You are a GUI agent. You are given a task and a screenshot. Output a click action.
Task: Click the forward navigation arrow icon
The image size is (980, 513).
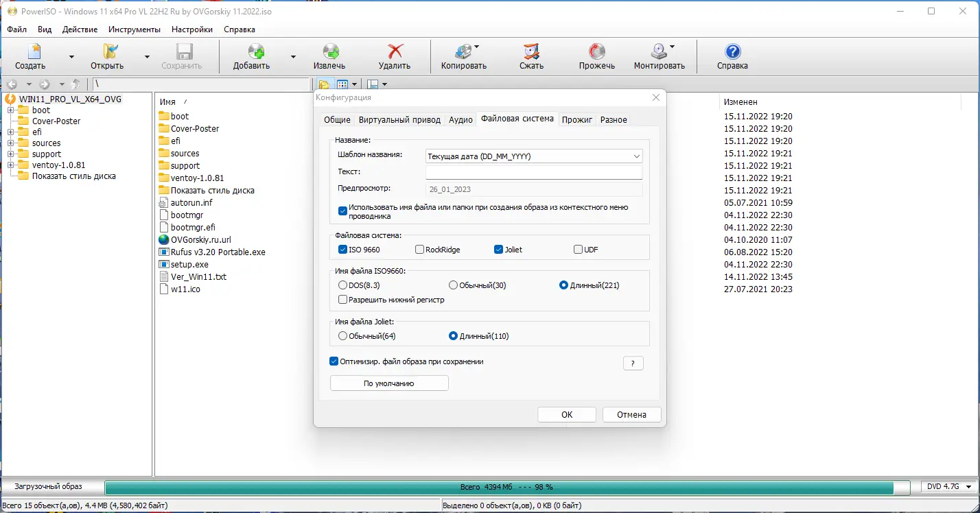tap(45, 84)
